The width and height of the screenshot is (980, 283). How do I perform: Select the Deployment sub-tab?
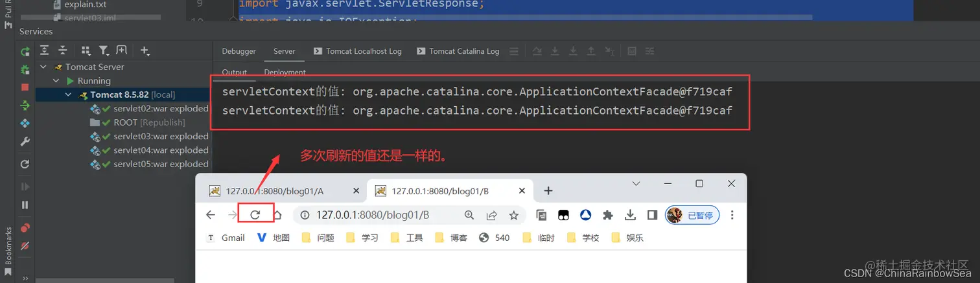[x=285, y=72]
